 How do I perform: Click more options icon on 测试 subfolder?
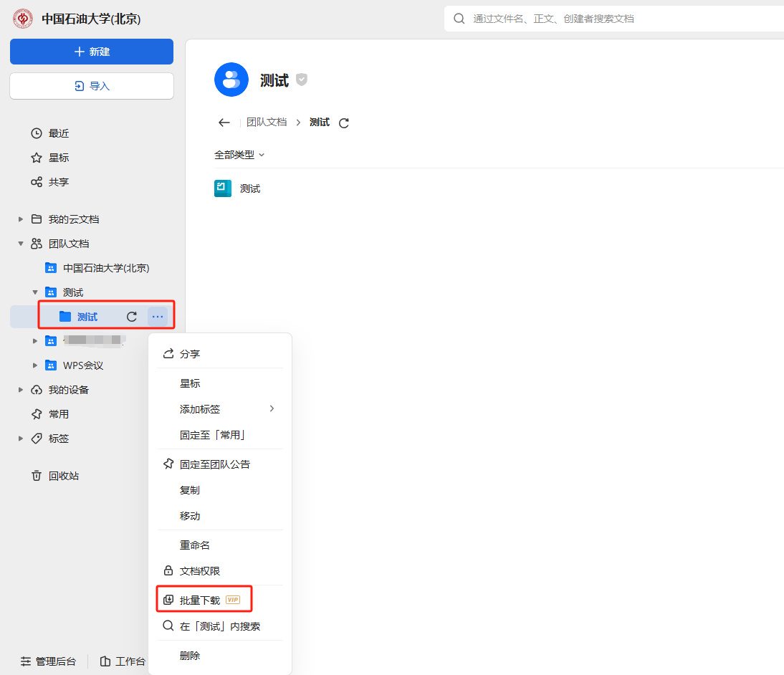(x=158, y=317)
